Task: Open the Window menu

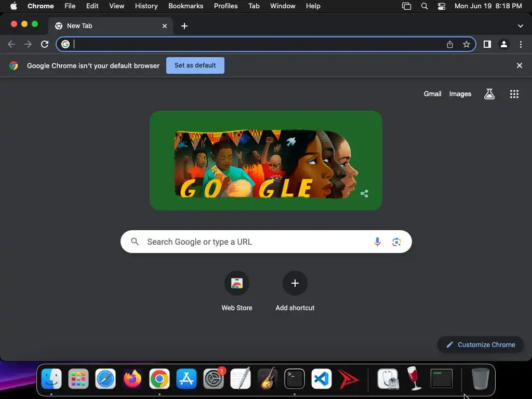Action: click(x=283, y=6)
